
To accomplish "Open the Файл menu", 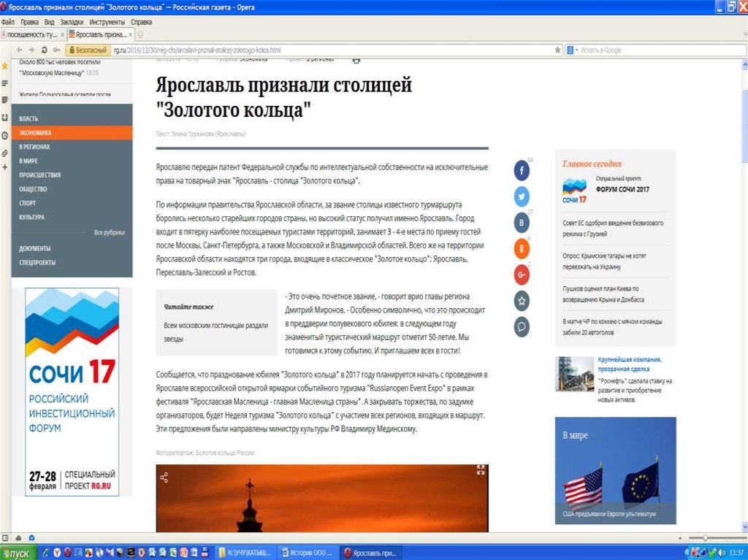I will [7, 22].
